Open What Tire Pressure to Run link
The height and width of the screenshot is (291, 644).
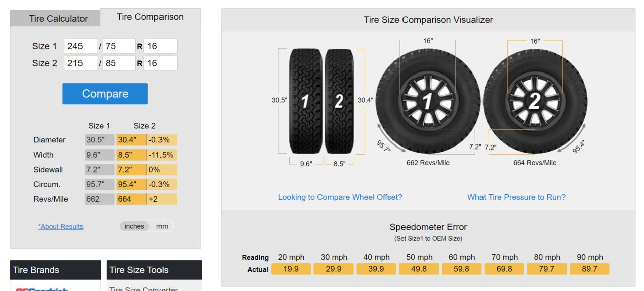516,197
